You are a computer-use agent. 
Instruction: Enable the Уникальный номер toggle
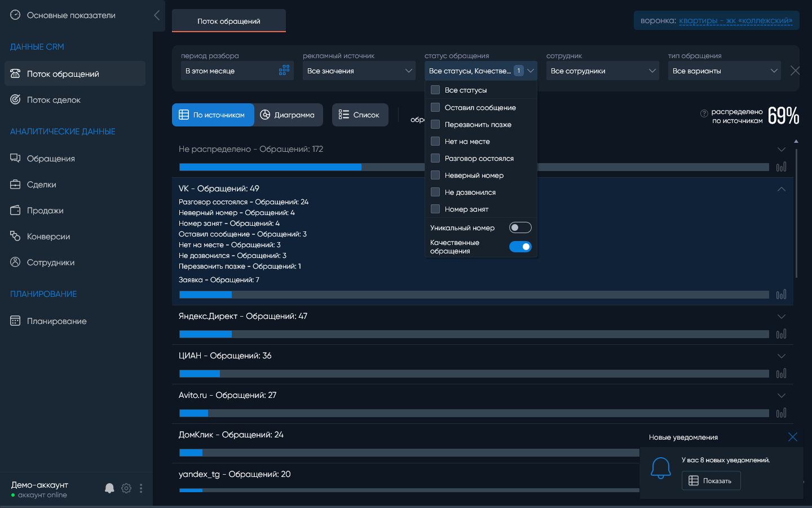(x=520, y=227)
